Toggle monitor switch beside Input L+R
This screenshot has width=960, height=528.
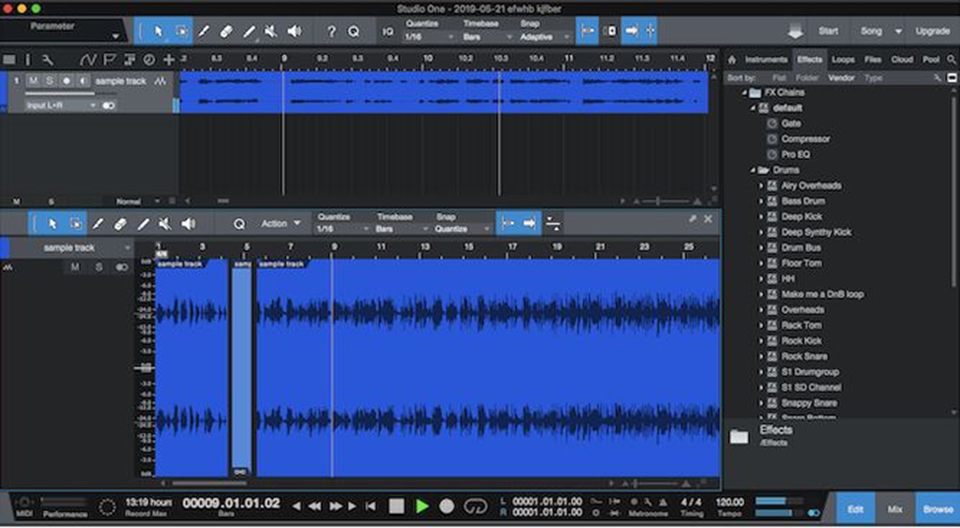click(x=108, y=105)
